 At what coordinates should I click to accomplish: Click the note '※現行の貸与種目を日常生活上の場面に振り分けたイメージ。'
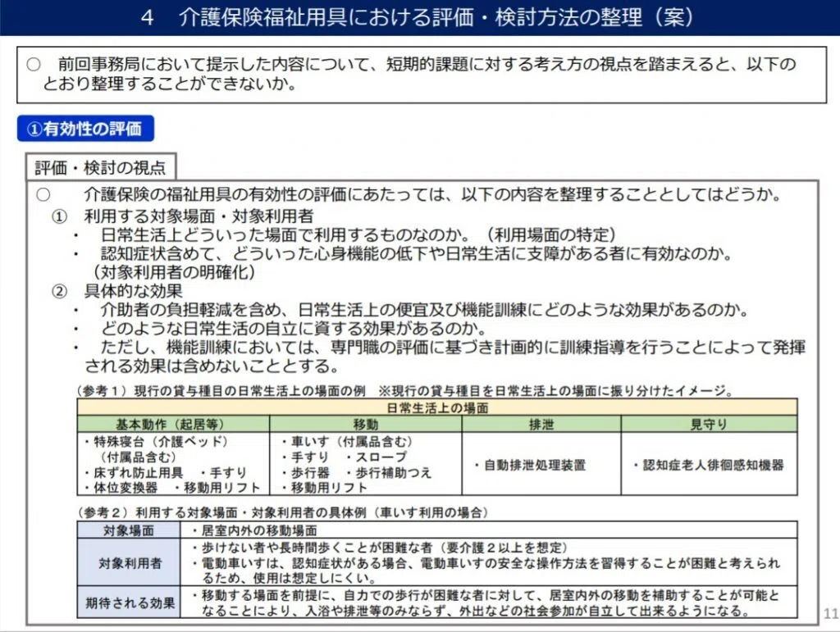[556, 391]
